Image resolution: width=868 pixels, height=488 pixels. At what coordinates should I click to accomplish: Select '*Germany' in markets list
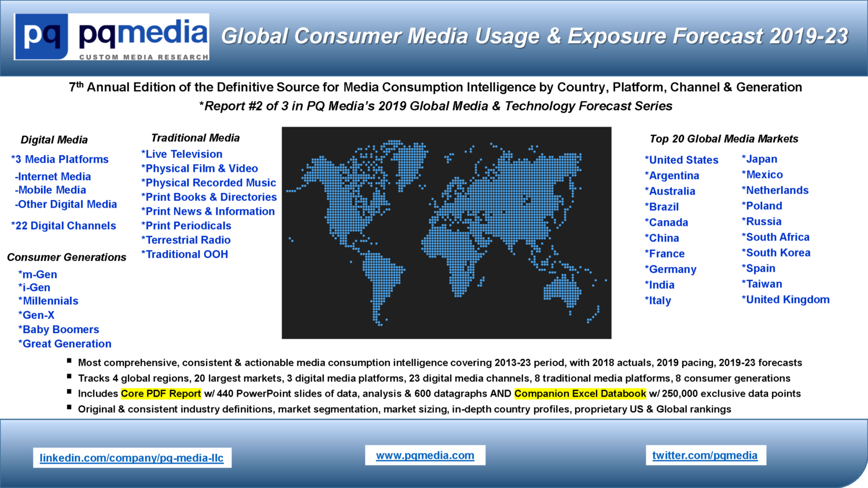coord(671,269)
